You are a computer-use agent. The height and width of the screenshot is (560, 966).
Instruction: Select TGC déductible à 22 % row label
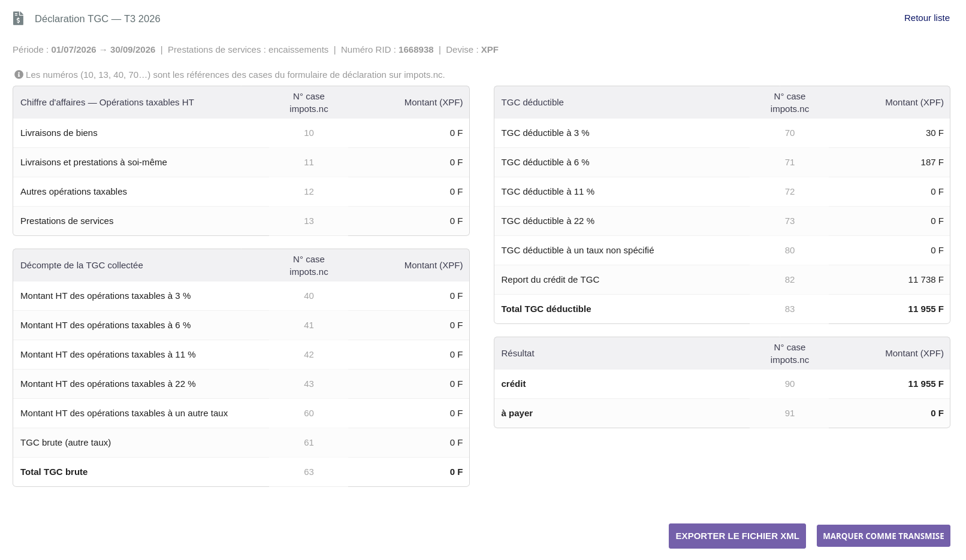click(x=548, y=221)
